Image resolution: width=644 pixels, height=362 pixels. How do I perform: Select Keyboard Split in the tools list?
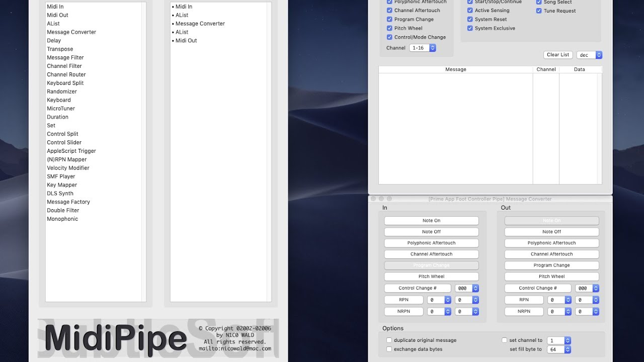click(65, 83)
